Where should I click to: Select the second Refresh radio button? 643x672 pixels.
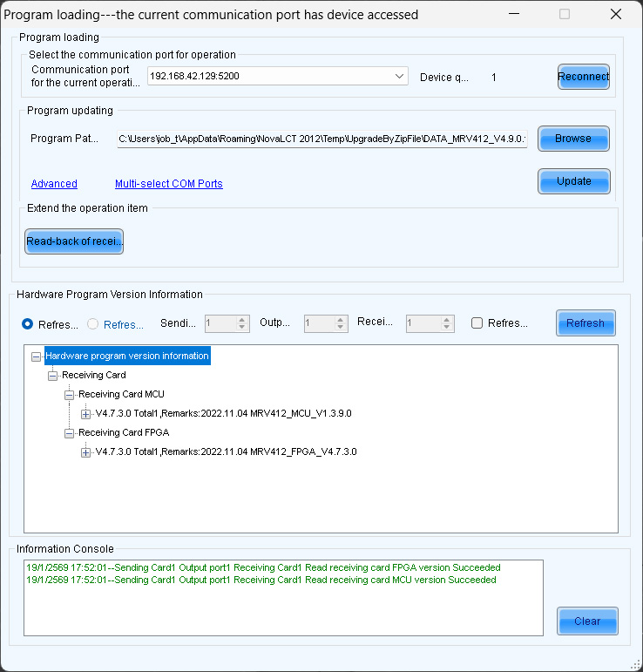[x=93, y=324]
